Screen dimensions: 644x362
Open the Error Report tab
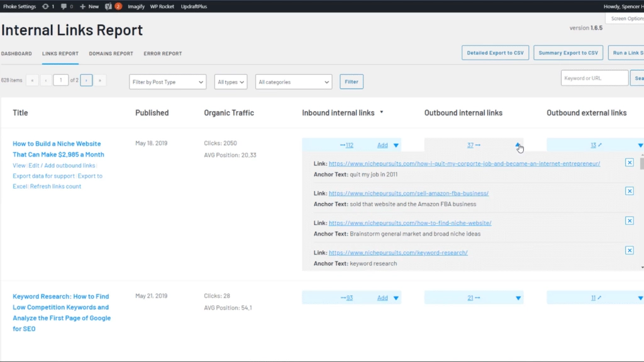162,53
